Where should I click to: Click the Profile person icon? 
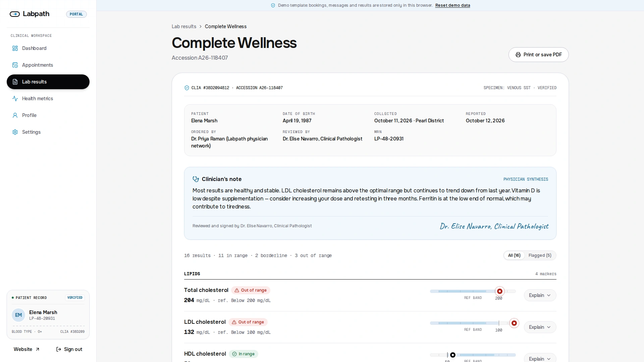[15, 115]
